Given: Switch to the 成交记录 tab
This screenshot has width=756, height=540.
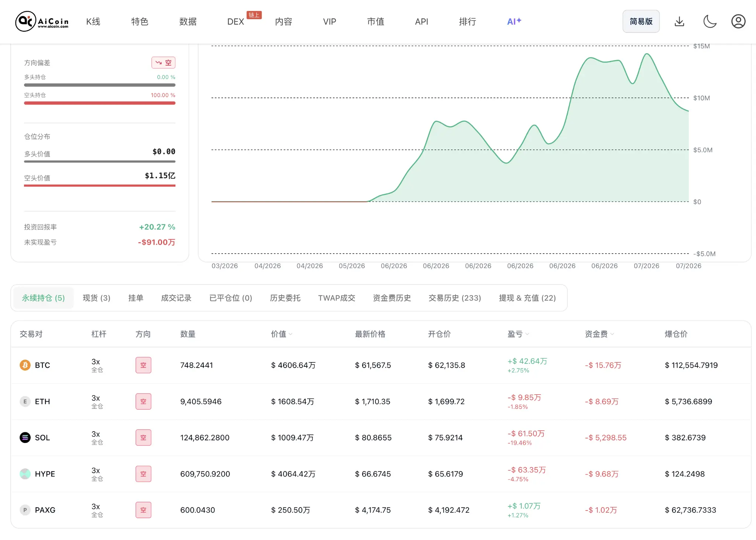Looking at the screenshot, I should [176, 298].
